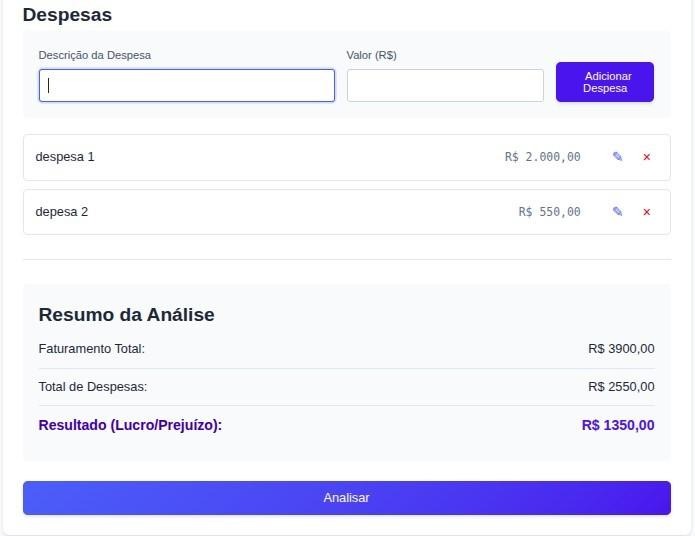Select the despesa 1 name text
Screen dimensions: 695x536
coord(65,157)
